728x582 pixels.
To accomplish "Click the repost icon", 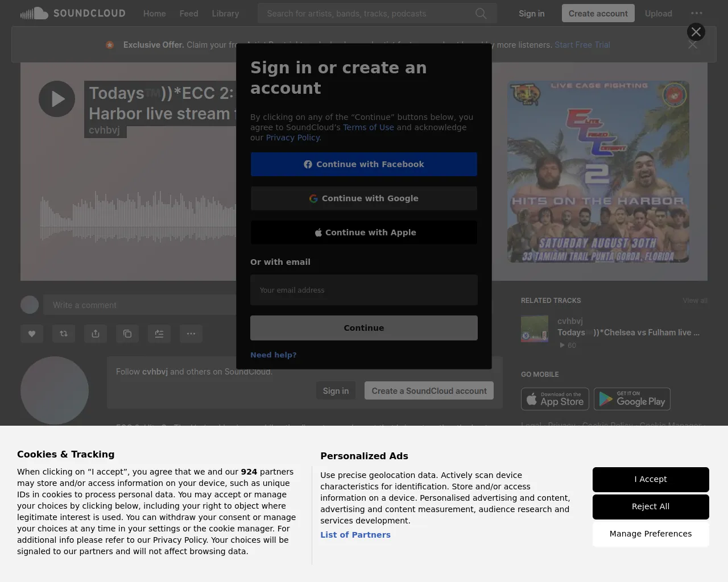I will [x=64, y=334].
